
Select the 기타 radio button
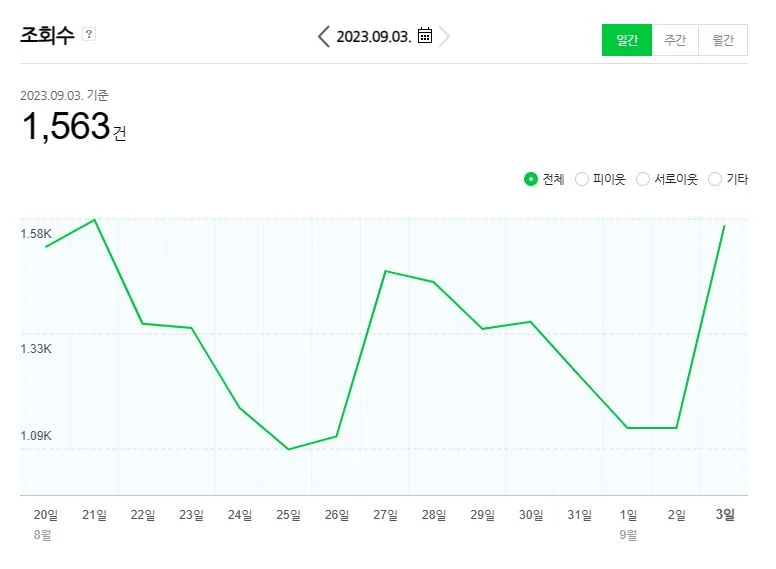[x=714, y=179]
